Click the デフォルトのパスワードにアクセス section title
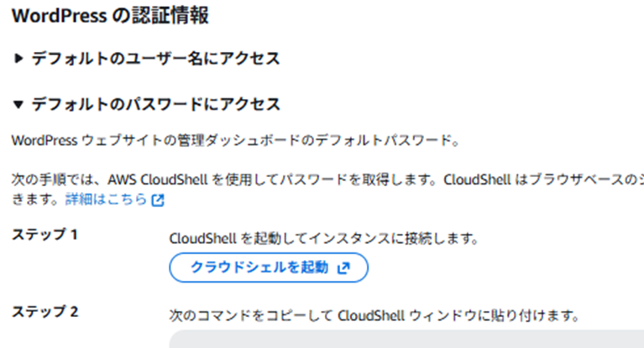 pos(155,106)
